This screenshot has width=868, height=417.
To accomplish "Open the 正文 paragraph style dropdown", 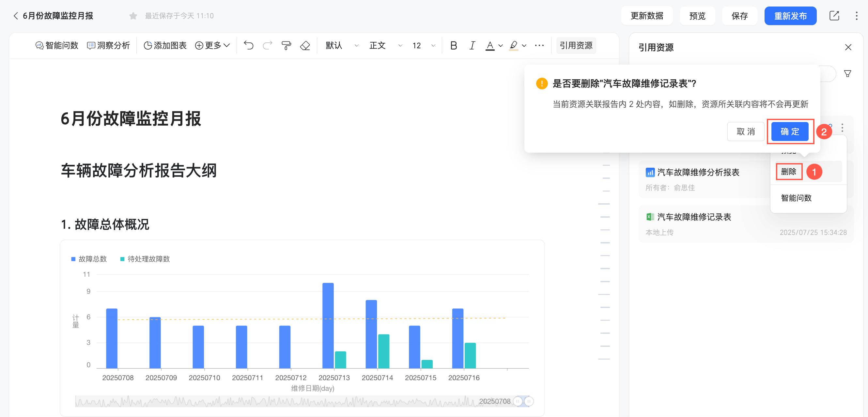I will 386,45.
